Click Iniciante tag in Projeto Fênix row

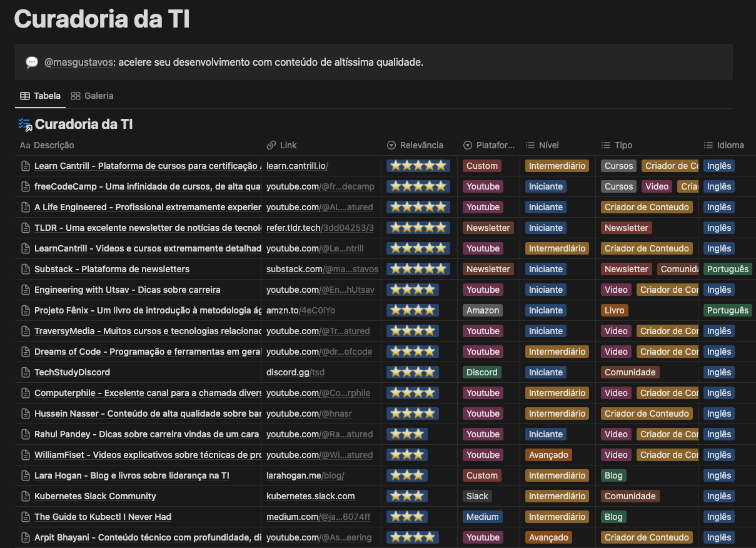coord(546,310)
